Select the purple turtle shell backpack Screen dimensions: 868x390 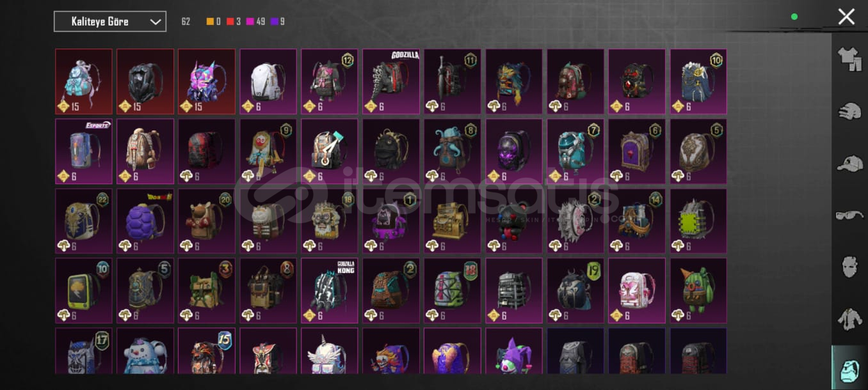coord(145,221)
